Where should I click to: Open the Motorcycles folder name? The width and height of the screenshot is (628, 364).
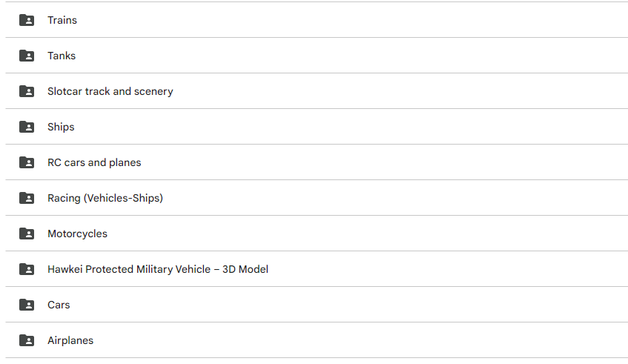[77, 234]
